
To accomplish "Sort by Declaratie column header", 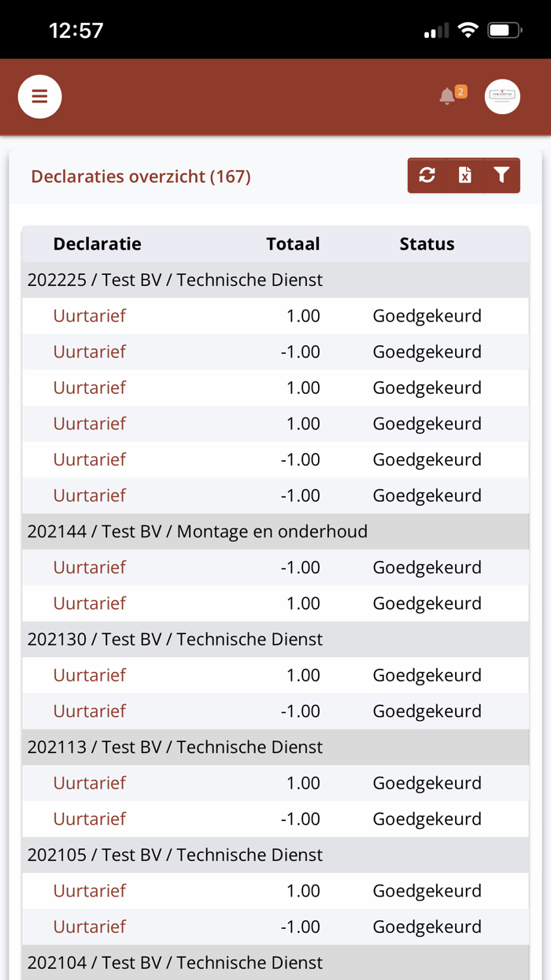I will point(97,244).
